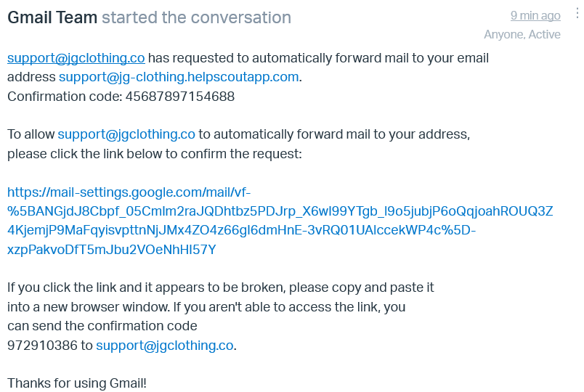
Task: Open support@jgclothing.co link in the first line
Action: point(76,58)
